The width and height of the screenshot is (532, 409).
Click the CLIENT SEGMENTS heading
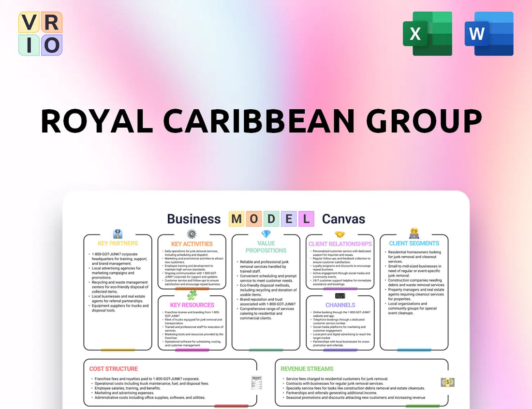tap(414, 243)
